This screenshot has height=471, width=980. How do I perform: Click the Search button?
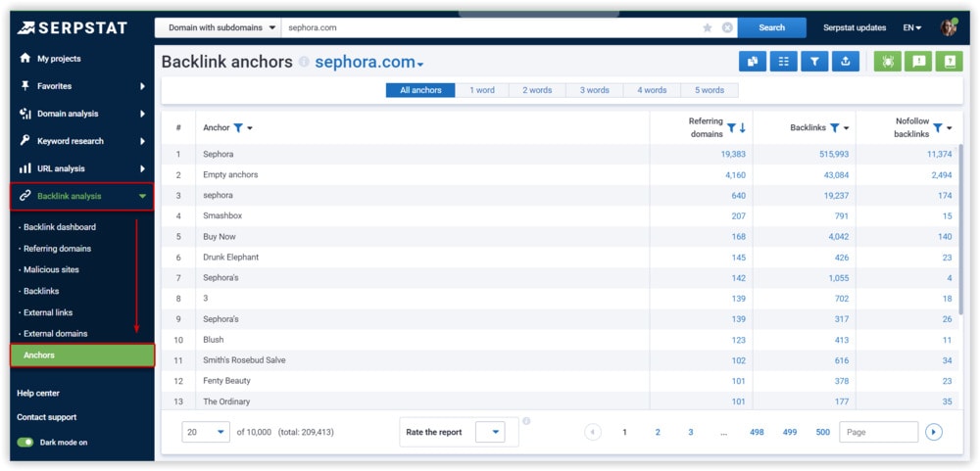pos(772,27)
